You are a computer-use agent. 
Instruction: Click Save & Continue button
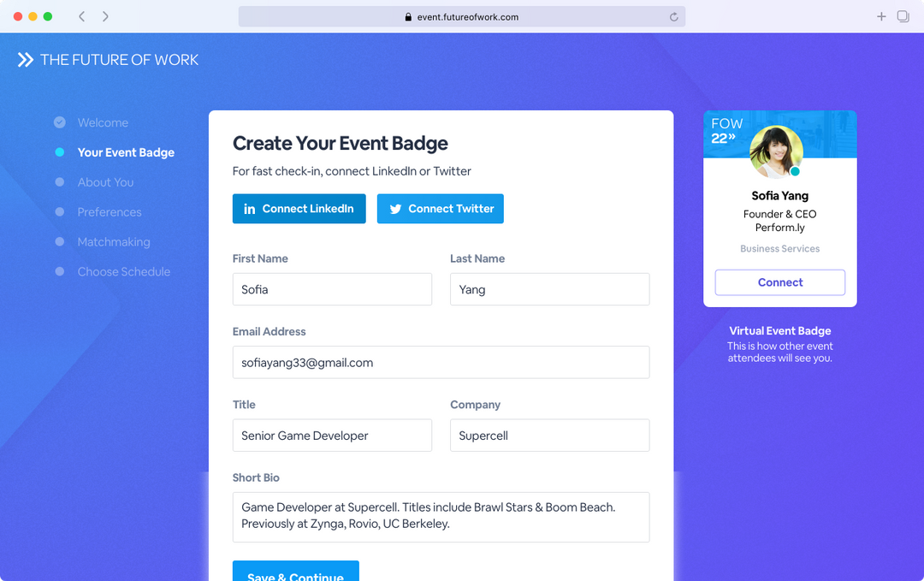pyautogui.click(x=295, y=571)
